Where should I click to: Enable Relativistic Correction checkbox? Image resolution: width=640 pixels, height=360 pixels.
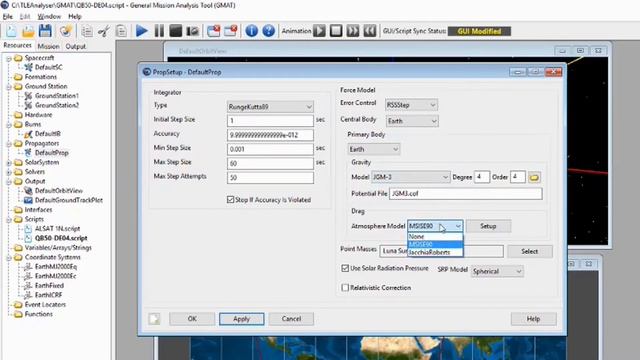[x=345, y=288]
